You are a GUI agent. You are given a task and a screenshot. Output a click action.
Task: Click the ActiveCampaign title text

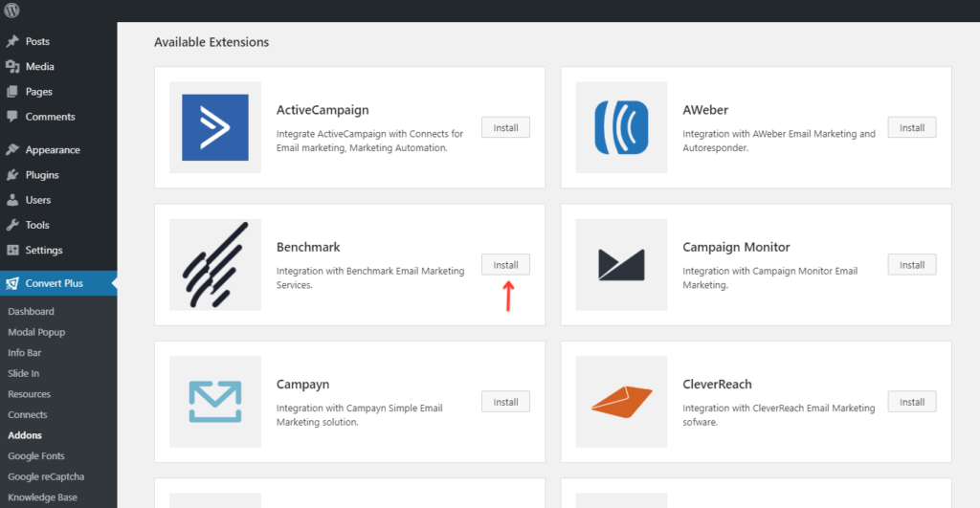tap(323, 110)
